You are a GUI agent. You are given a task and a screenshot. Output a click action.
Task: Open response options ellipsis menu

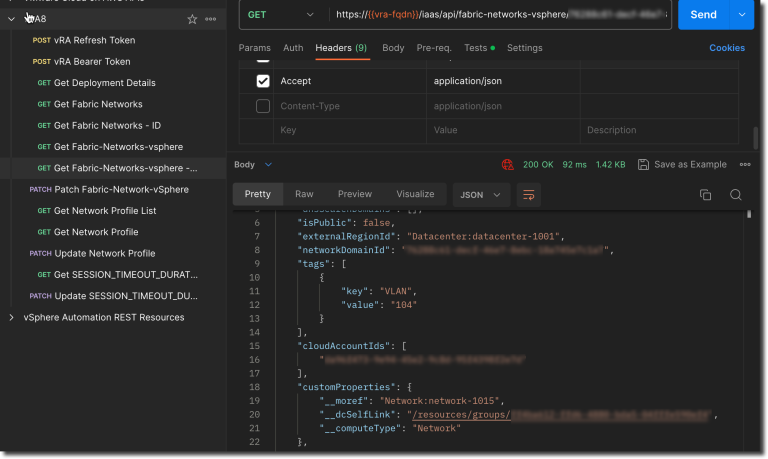[x=745, y=165]
